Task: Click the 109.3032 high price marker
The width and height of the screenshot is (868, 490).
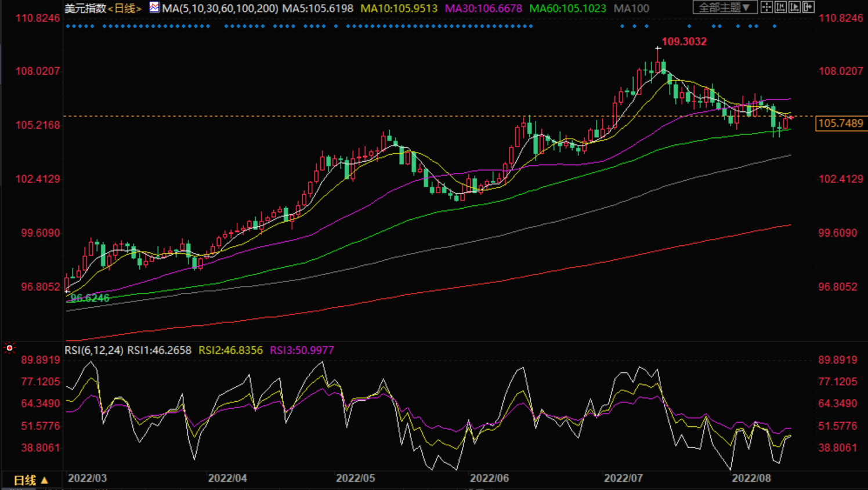Action: [684, 42]
